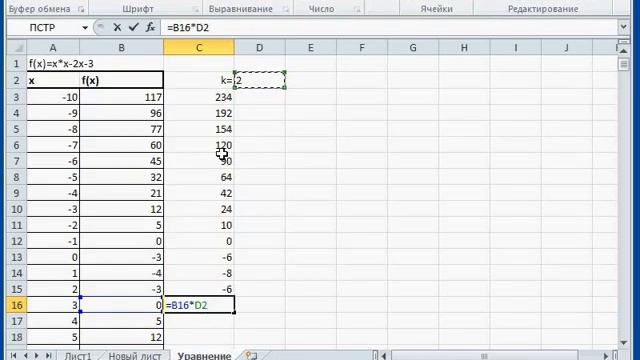Screen dimensions: 640x360
Task: Click cell with value -8 in column C
Action: point(199,273)
